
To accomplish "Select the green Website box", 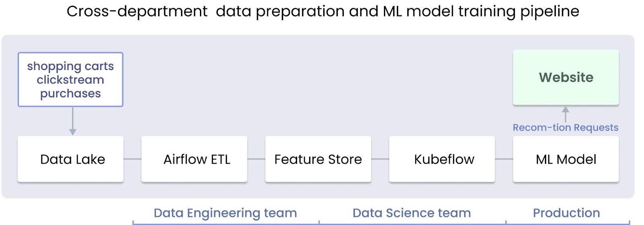I will tap(566, 77).
